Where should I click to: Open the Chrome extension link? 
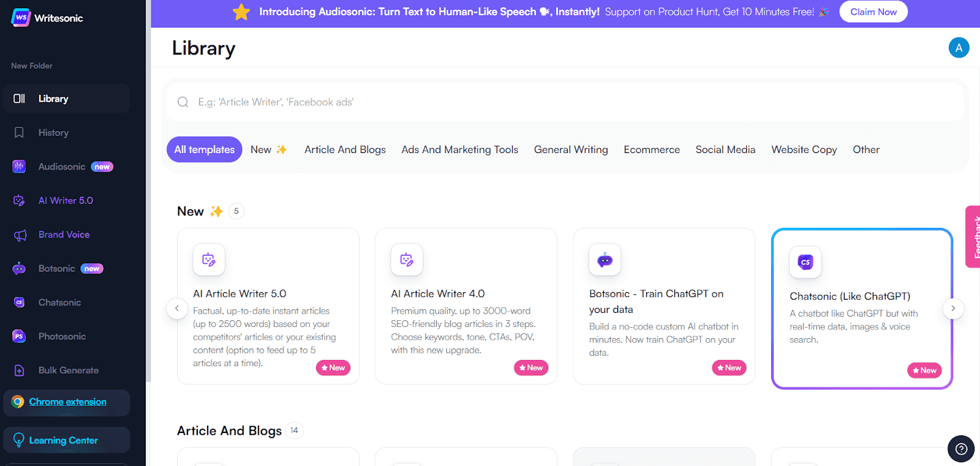(67, 402)
